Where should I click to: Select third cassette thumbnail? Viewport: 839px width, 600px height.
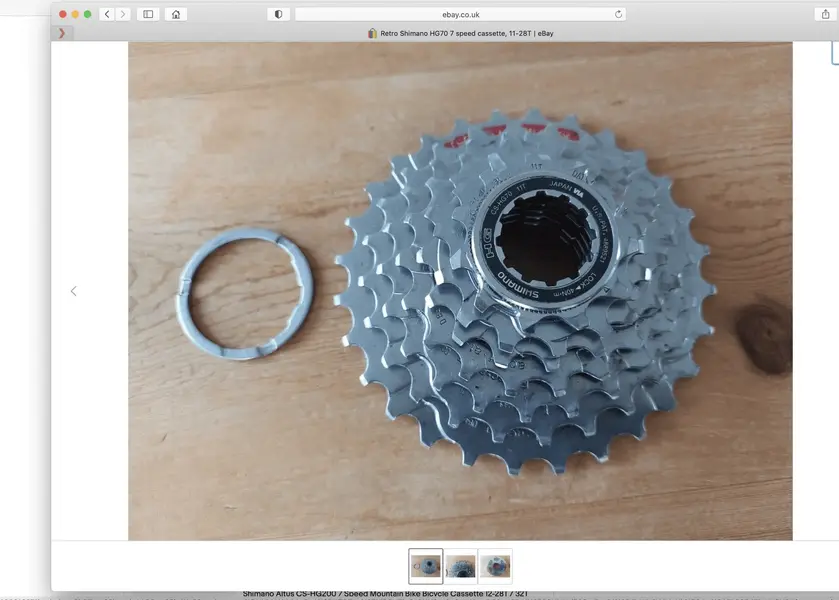(495, 566)
